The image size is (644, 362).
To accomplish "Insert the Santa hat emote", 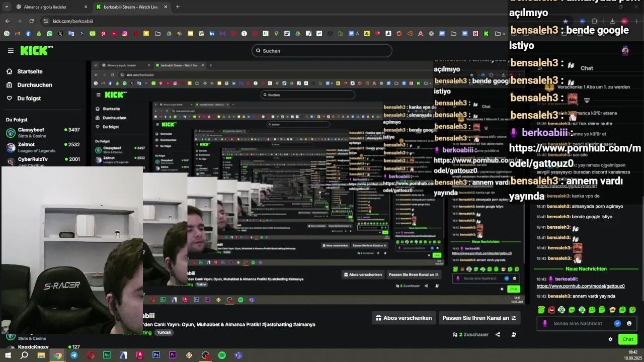I will point(612,310).
